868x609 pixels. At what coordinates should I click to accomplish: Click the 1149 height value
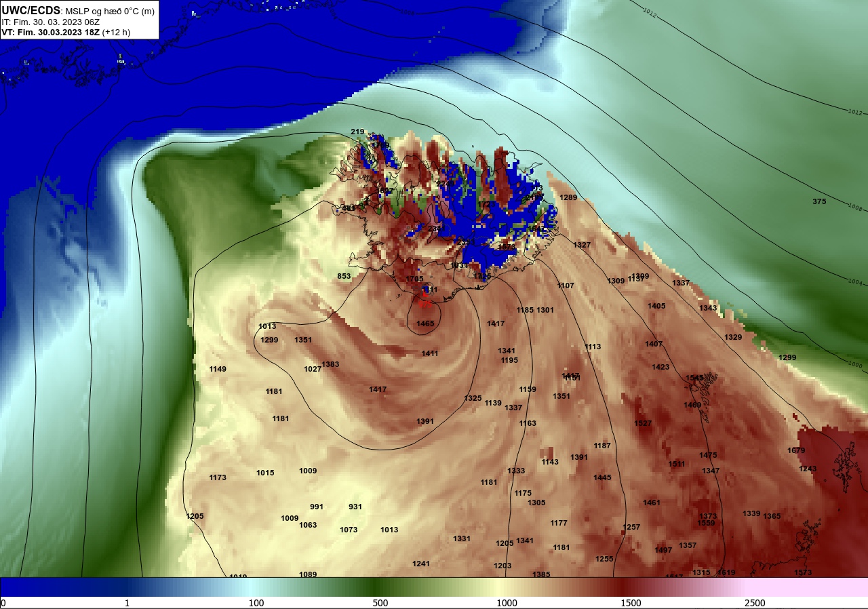(218, 369)
